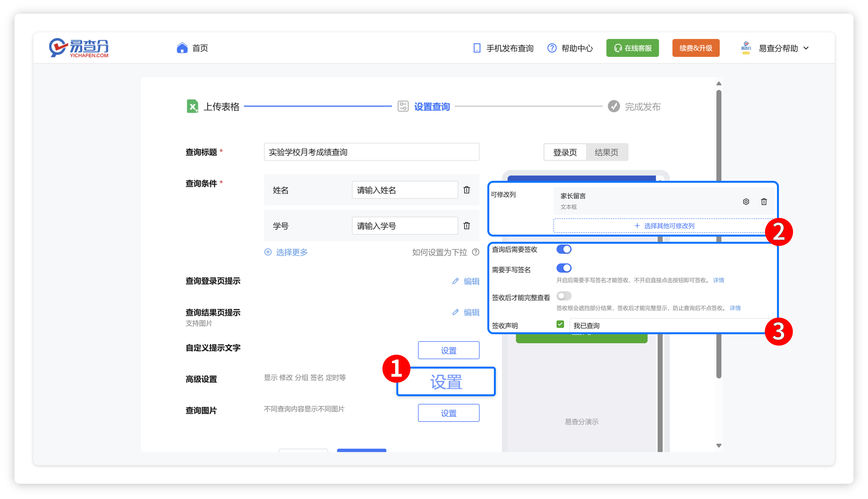868x499 pixels.
Task: Expand the 易查分帮助 account dropdown arrow
Action: tap(806, 48)
